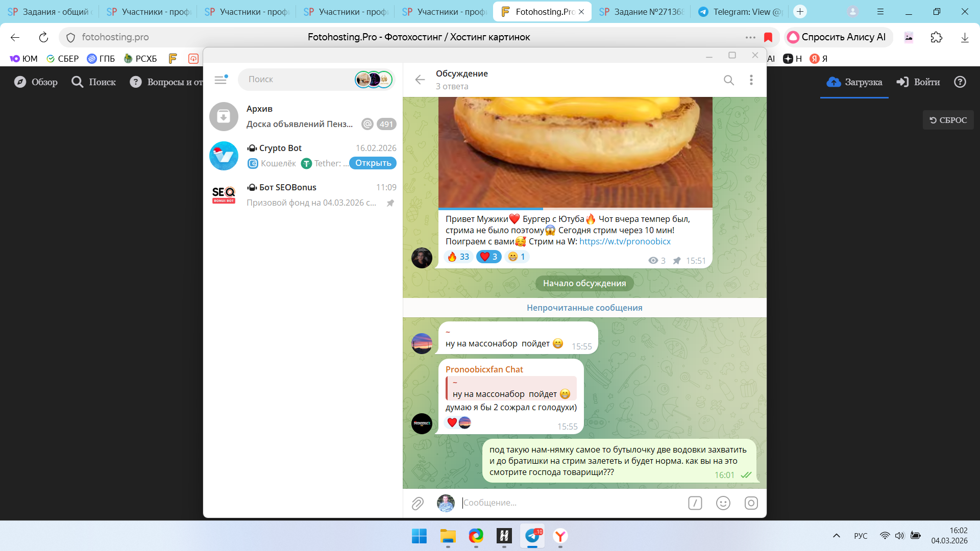Search in discussion with magnifier icon
The image size is (980, 551).
coord(728,80)
